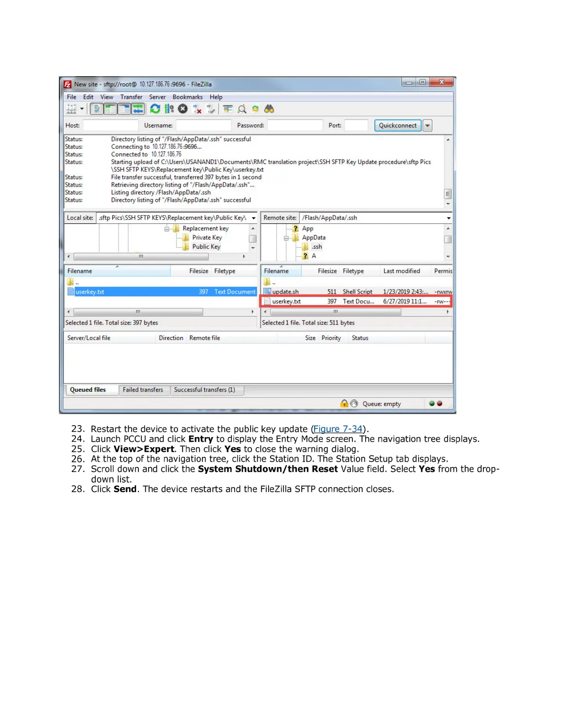
Task: Select the App folder in remote tree
Action: [308, 228]
